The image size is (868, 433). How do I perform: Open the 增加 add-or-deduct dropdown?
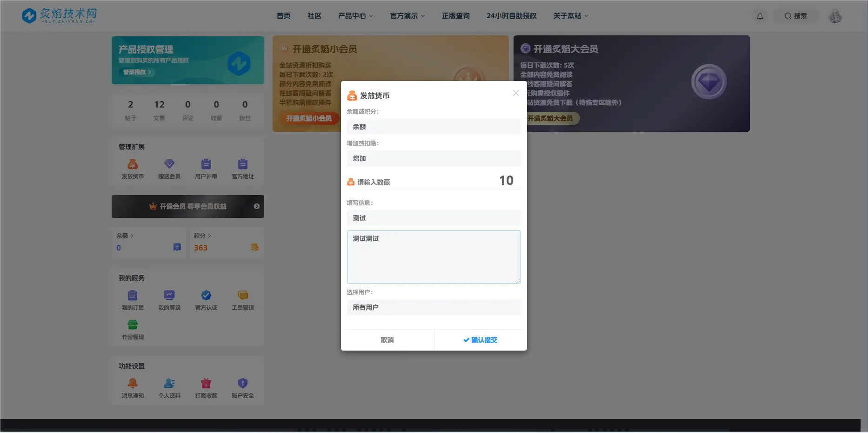tap(433, 158)
